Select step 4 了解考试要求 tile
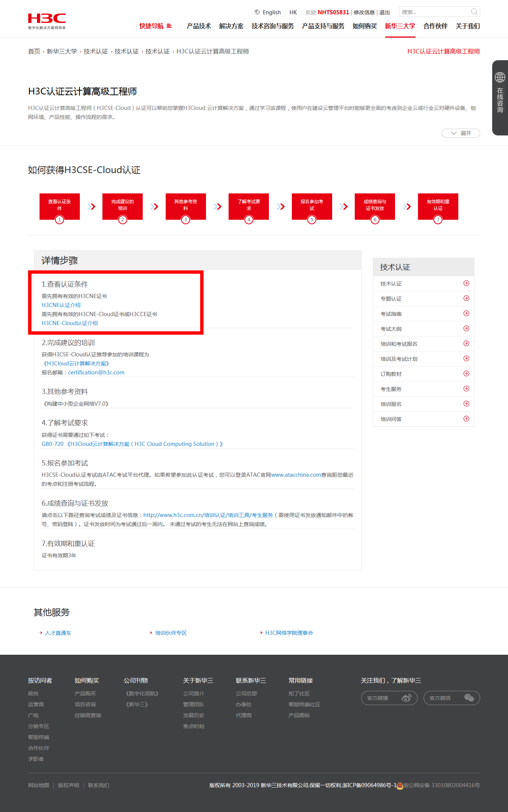The image size is (508, 812). pos(249,207)
